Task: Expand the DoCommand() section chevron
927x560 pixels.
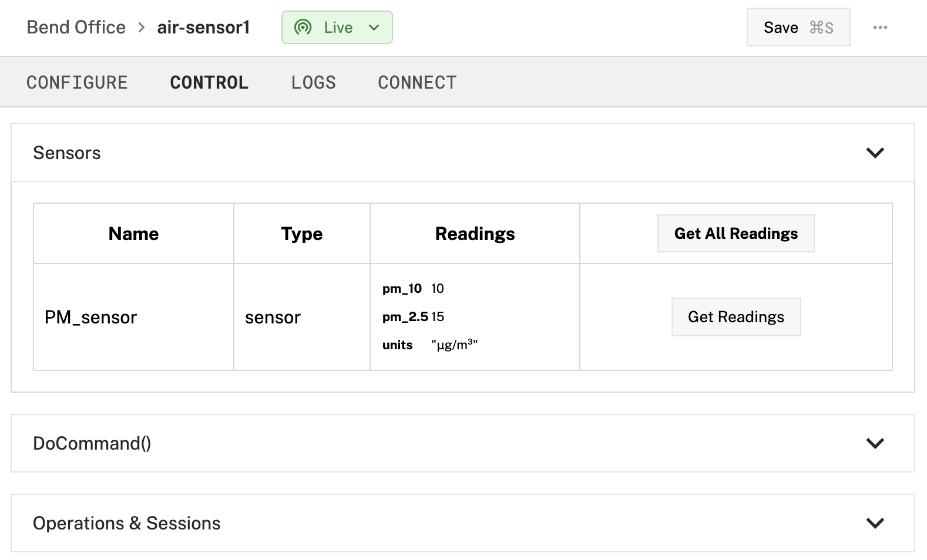Action: point(875,443)
